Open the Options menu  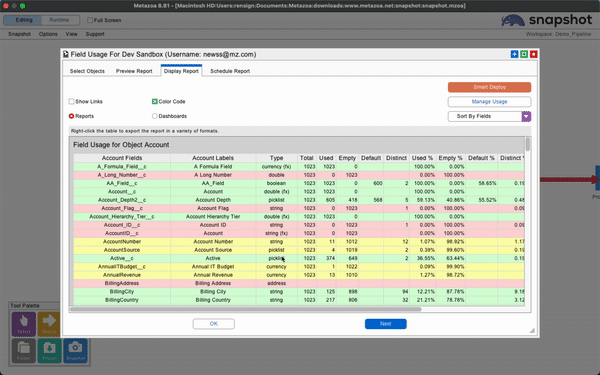(x=48, y=34)
